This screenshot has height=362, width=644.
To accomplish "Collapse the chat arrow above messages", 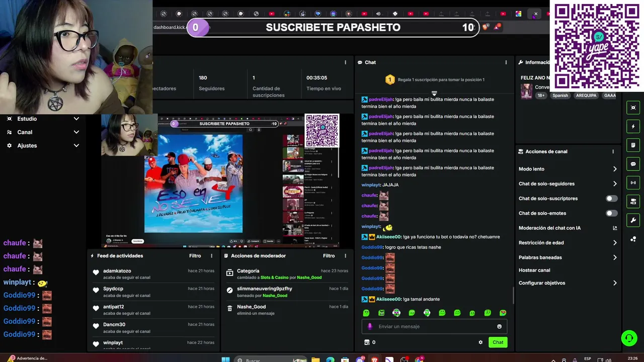I will tap(434, 94).
